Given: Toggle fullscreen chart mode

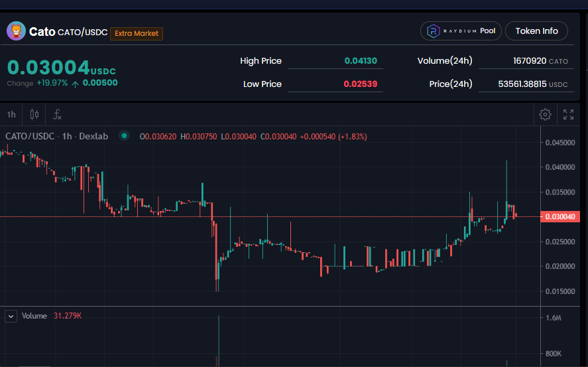Looking at the screenshot, I should tap(568, 114).
